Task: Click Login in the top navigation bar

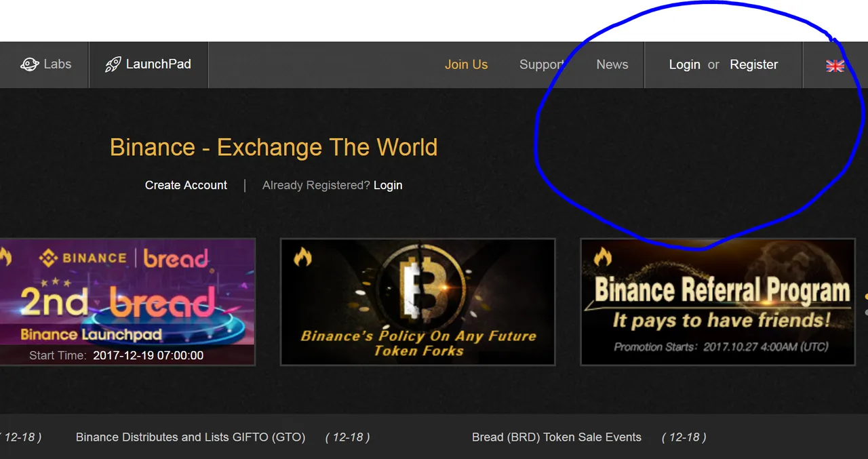Action: [x=684, y=64]
